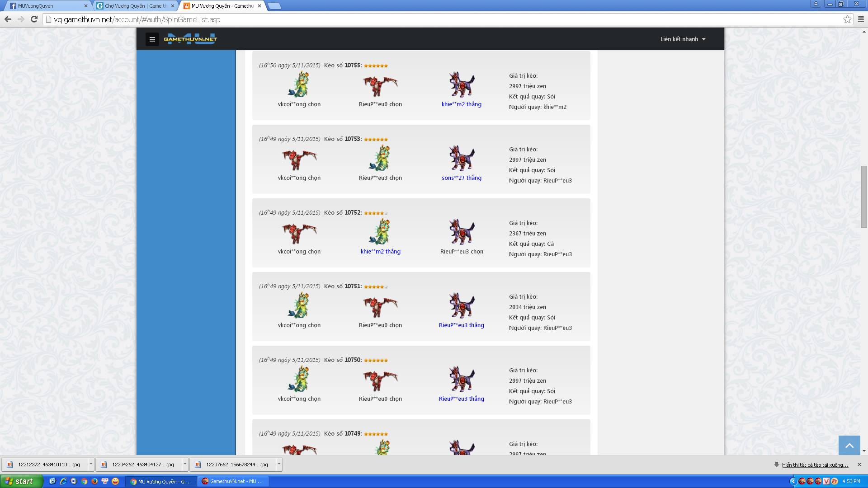Screen dimensions: 868x488
Task: Open downloaded file 12204262_463404127.jpg
Action: point(138,464)
